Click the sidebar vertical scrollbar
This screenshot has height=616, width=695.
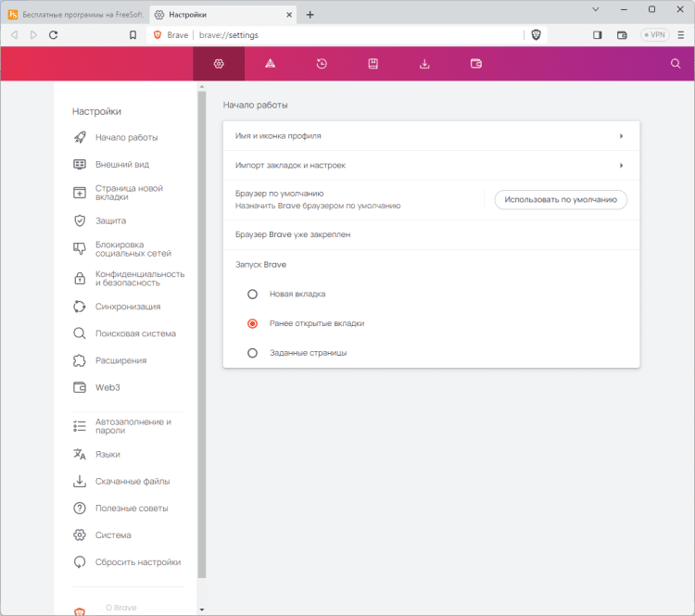(x=202, y=334)
